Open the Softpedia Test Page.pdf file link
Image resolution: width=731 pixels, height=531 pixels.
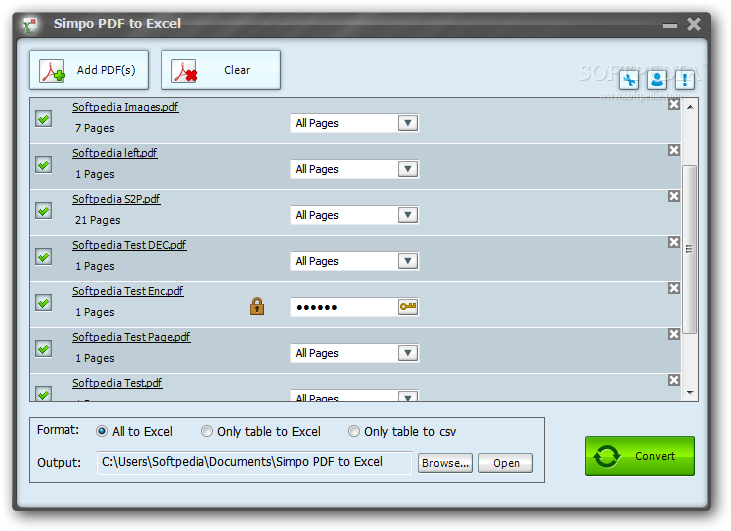[131, 337]
